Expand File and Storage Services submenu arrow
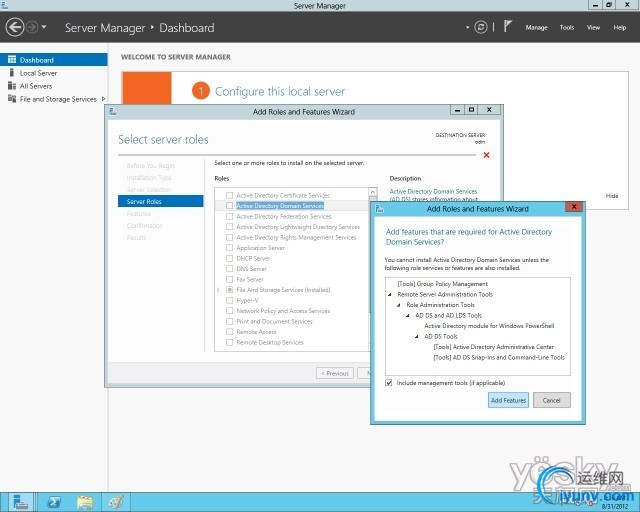 [x=103, y=99]
